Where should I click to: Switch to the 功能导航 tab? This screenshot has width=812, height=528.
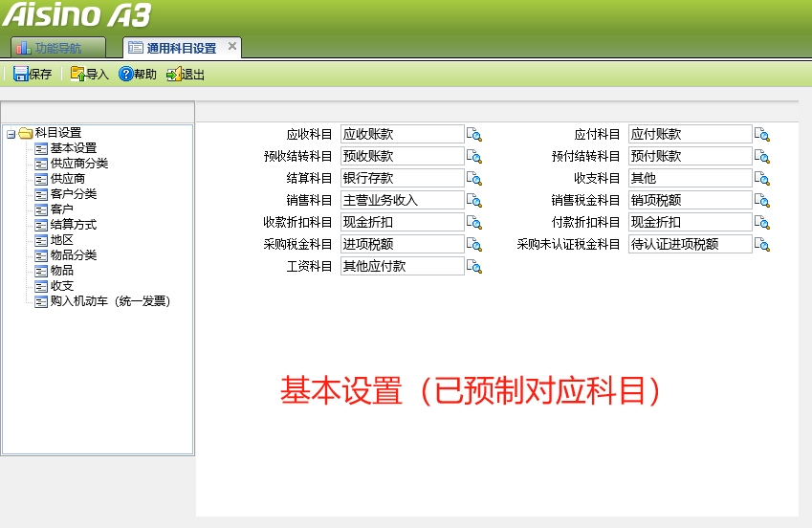point(58,48)
